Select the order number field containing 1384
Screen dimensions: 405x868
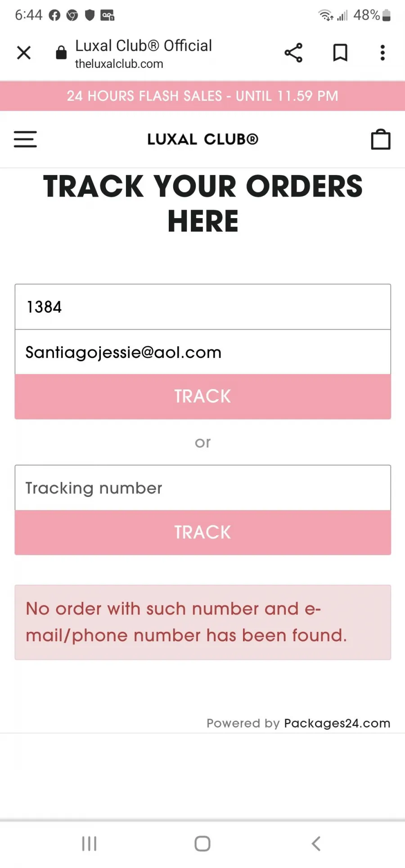click(202, 307)
